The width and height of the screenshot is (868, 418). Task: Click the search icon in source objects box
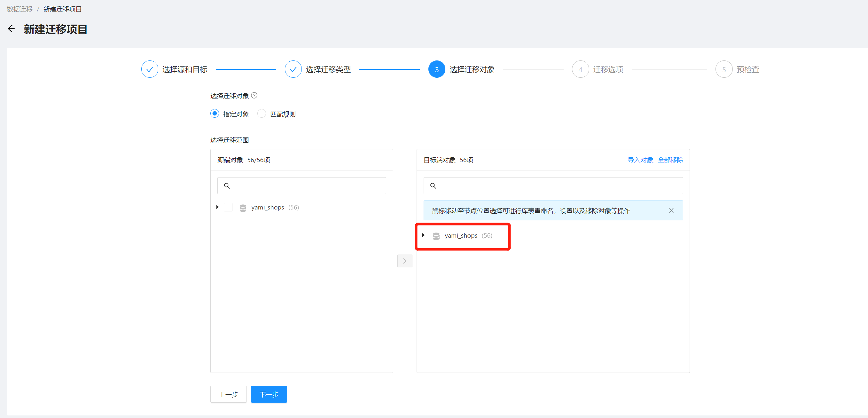(x=227, y=186)
